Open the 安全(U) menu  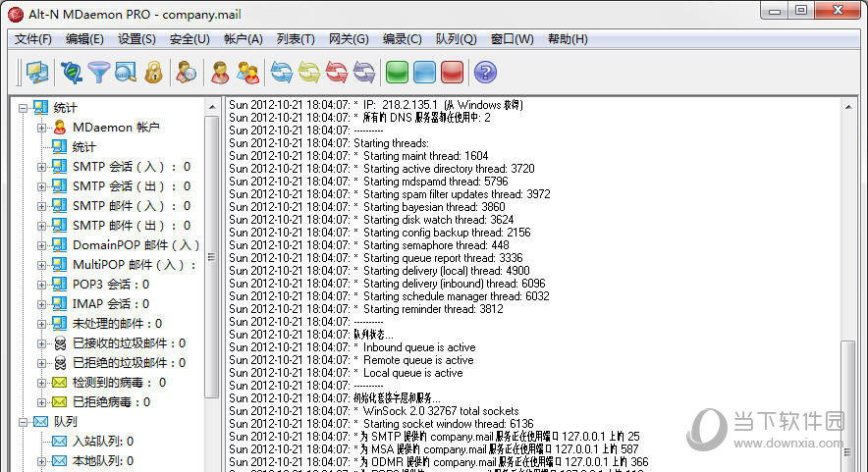(190, 39)
